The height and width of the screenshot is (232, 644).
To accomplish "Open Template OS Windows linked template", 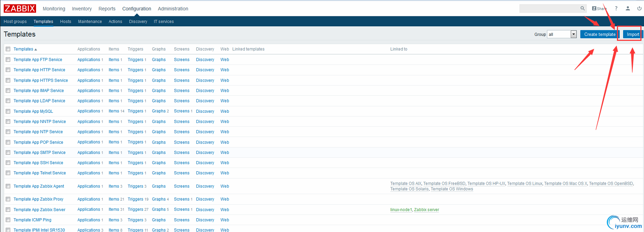I will pos(452,189).
